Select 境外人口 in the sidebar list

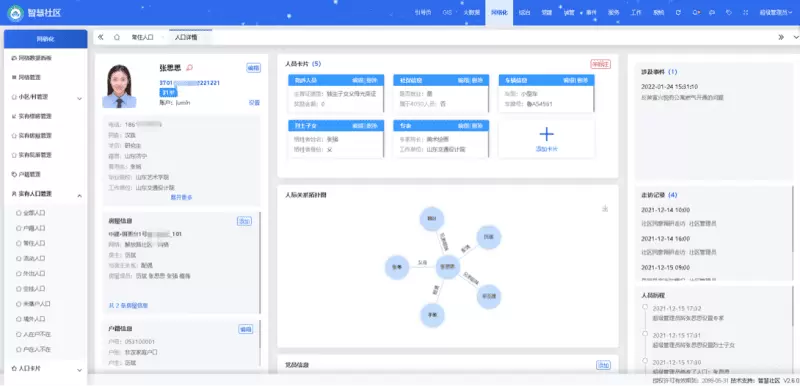pyautogui.click(x=34, y=319)
